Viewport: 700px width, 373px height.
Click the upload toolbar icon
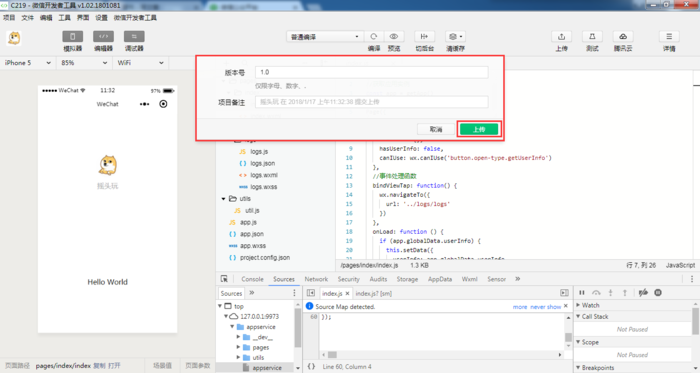pyautogui.click(x=561, y=37)
